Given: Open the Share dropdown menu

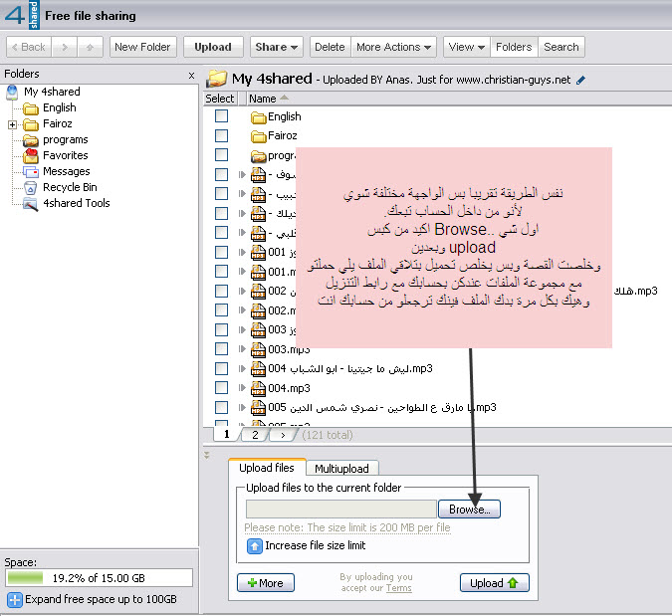Looking at the screenshot, I should coord(278,47).
